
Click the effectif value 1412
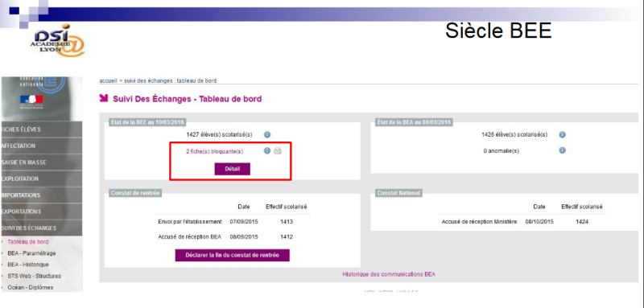(x=287, y=237)
